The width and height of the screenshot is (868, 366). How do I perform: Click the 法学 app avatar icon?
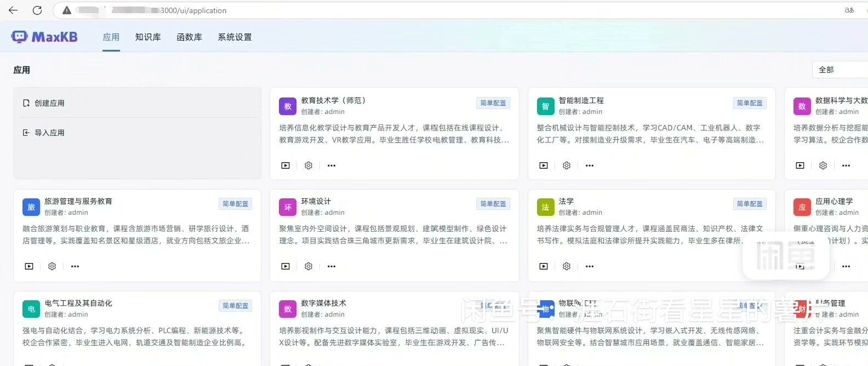pos(545,207)
